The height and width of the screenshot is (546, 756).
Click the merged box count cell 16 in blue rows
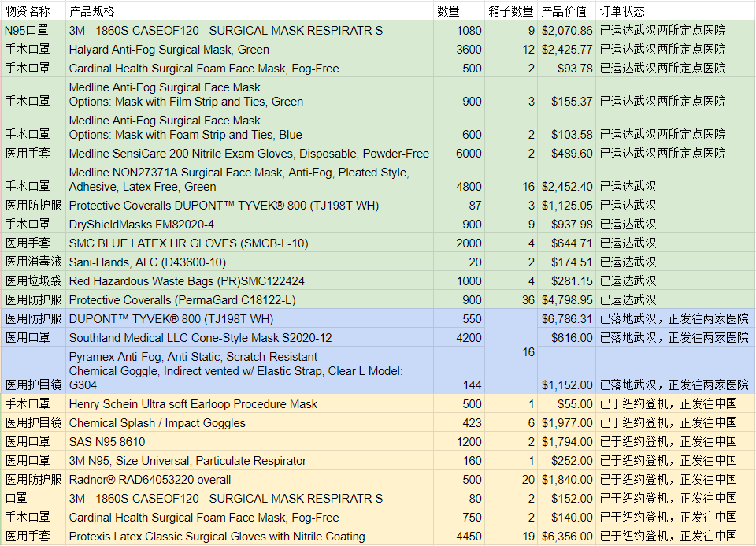[x=511, y=351]
